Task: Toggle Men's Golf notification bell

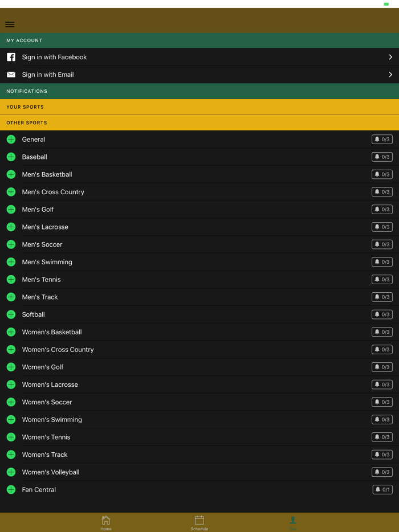Action: 382,210
